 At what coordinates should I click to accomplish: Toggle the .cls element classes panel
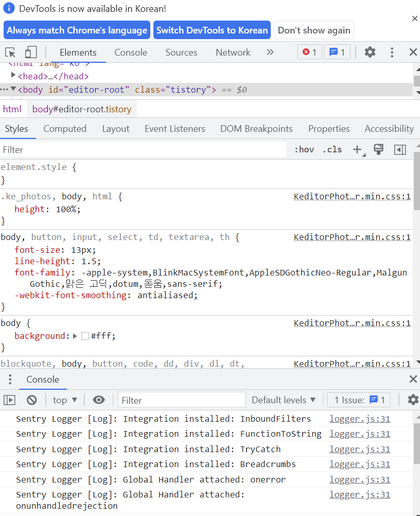pos(332,150)
